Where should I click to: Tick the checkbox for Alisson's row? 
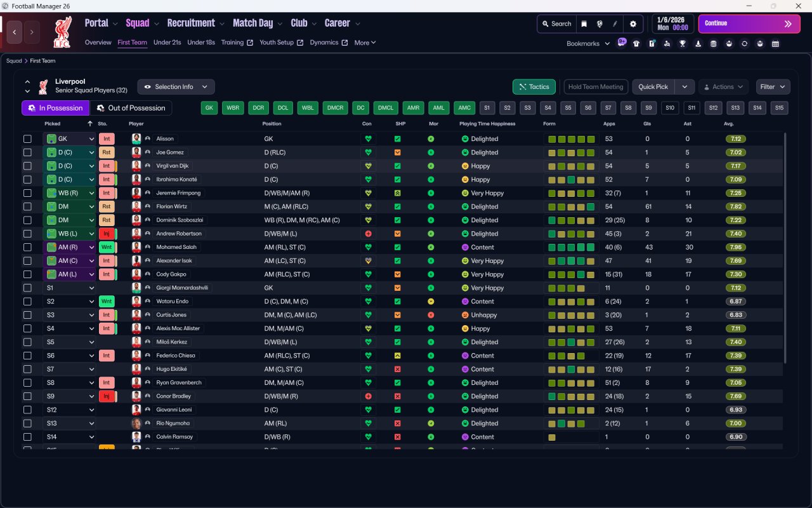[27, 139]
